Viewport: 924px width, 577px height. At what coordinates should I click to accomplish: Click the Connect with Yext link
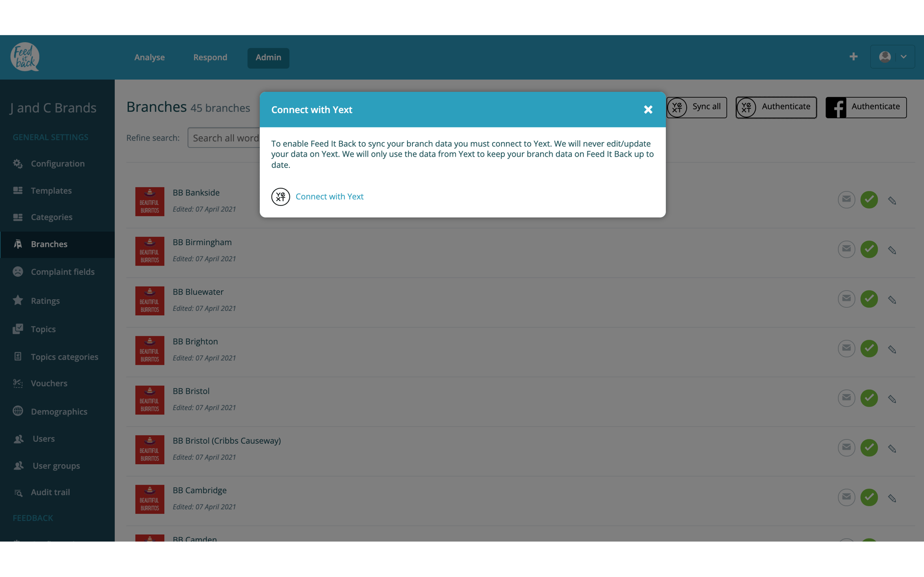click(x=329, y=197)
